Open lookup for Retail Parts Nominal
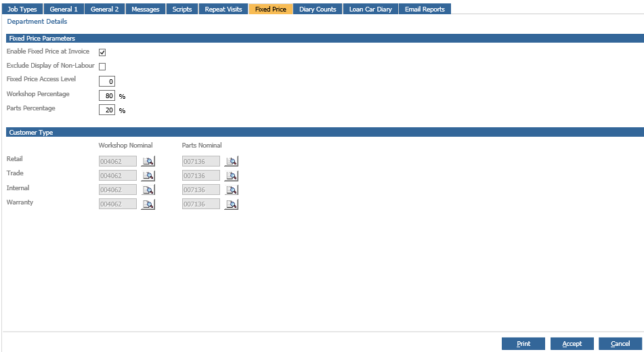Image resolution: width=644 pixels, height=352 pixels. (232, 161)
